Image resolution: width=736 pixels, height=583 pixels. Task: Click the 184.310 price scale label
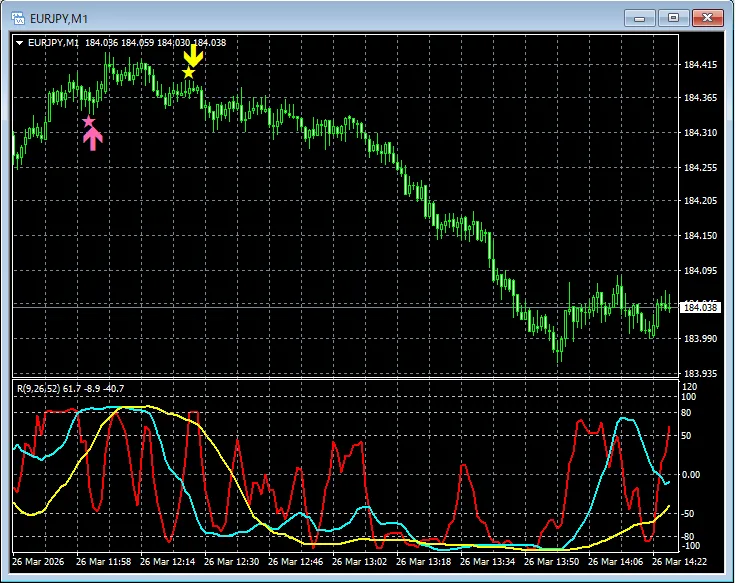[700, 133]
